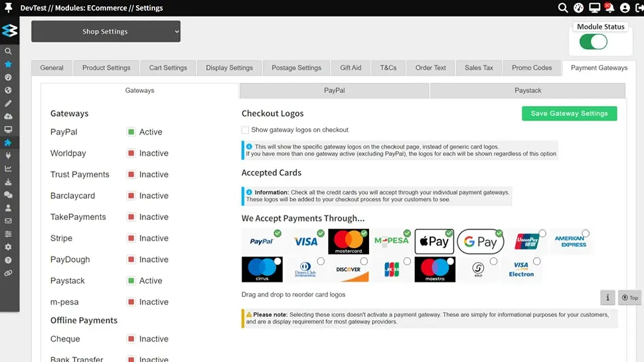Click the sliders icon in sidebar
The image size is (644, 362).
(8, 234)
